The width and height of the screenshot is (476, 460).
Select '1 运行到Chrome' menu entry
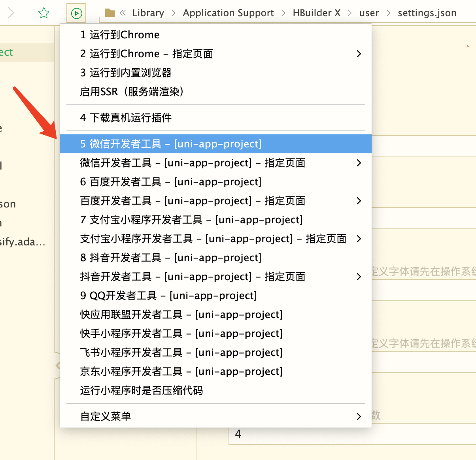coord(216,35)
